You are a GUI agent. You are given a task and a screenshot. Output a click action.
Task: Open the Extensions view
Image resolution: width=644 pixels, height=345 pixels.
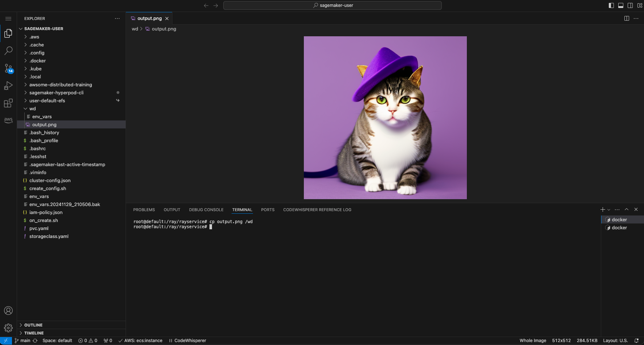8,103
